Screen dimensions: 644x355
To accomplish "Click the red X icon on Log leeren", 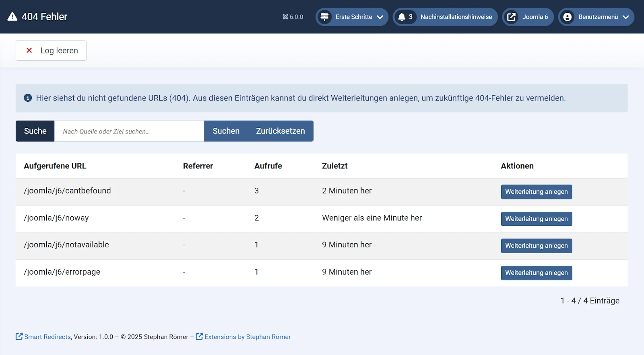I will pos(29,50).
